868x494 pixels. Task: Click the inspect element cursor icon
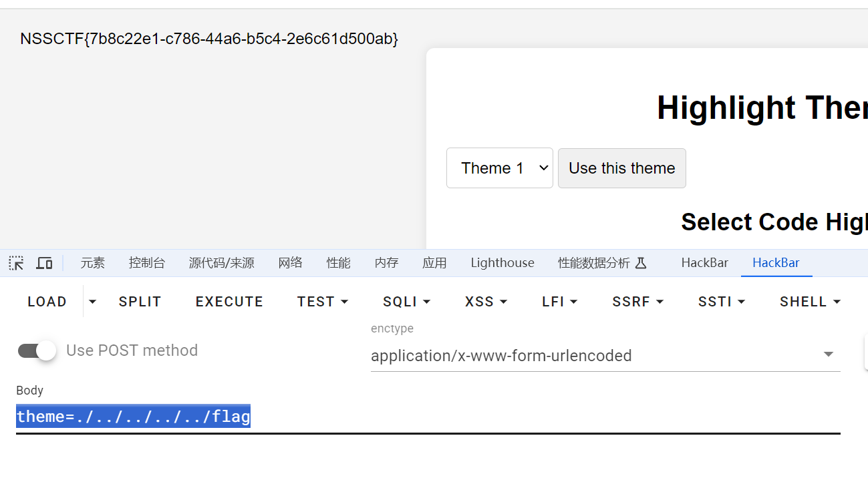pos(16,262)
